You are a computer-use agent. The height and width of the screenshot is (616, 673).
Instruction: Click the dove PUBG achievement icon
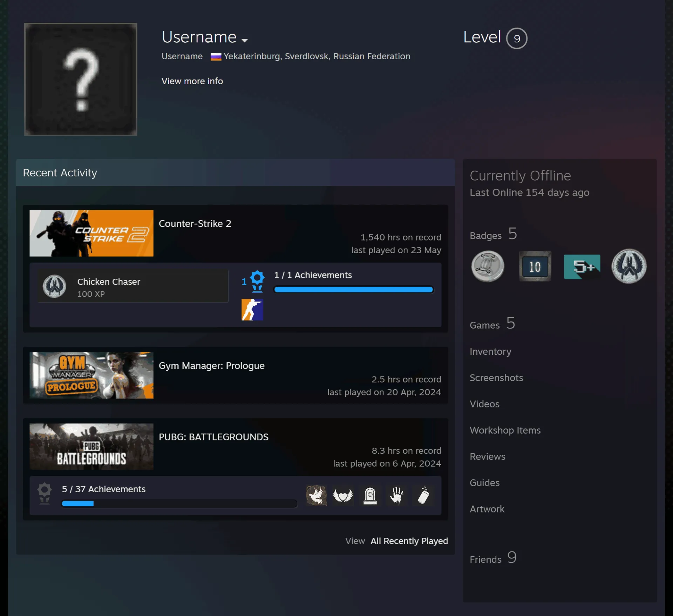(x=317, y=495)
